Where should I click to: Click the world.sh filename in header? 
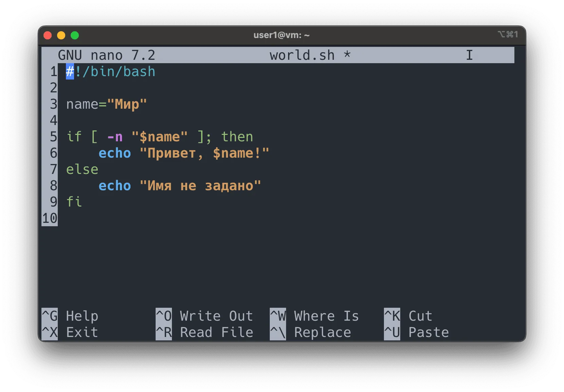tap(302, 55)
